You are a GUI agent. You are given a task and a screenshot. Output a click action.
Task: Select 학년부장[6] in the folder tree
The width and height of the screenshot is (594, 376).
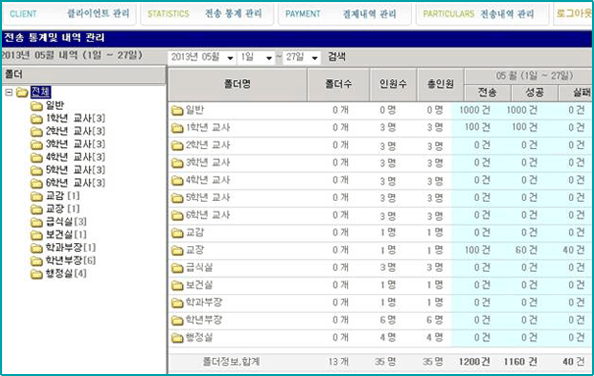click(x=70, y=261)
